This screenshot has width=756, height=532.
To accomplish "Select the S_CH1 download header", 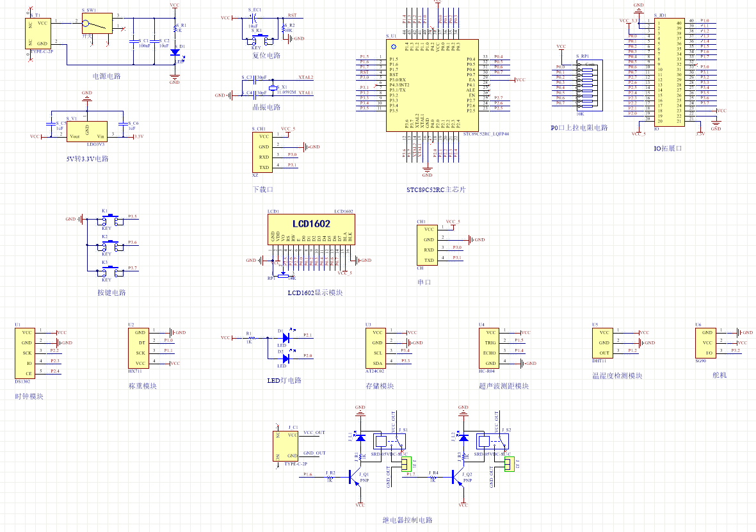I will pyautogui.click(x=262, y=152).
